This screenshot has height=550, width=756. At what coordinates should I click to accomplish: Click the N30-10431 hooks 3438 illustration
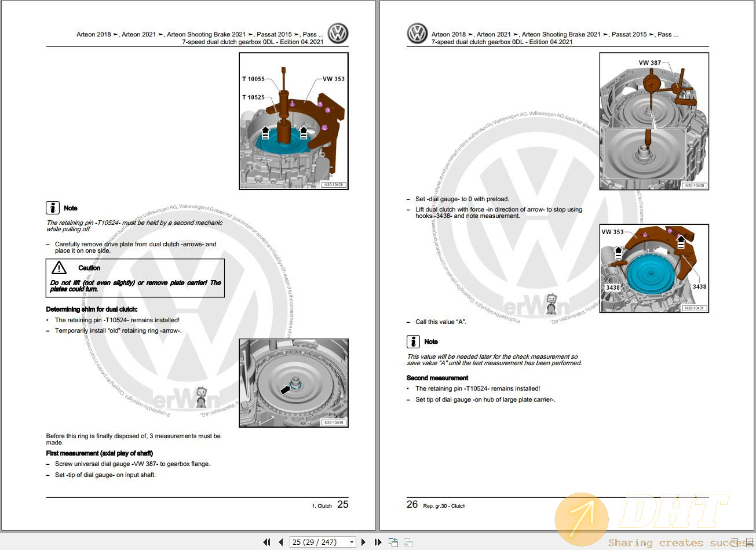click(654, 269)
